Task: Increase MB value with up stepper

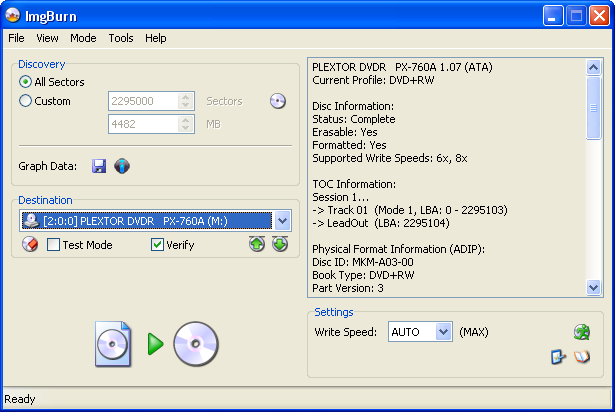Action: point(186,120)
